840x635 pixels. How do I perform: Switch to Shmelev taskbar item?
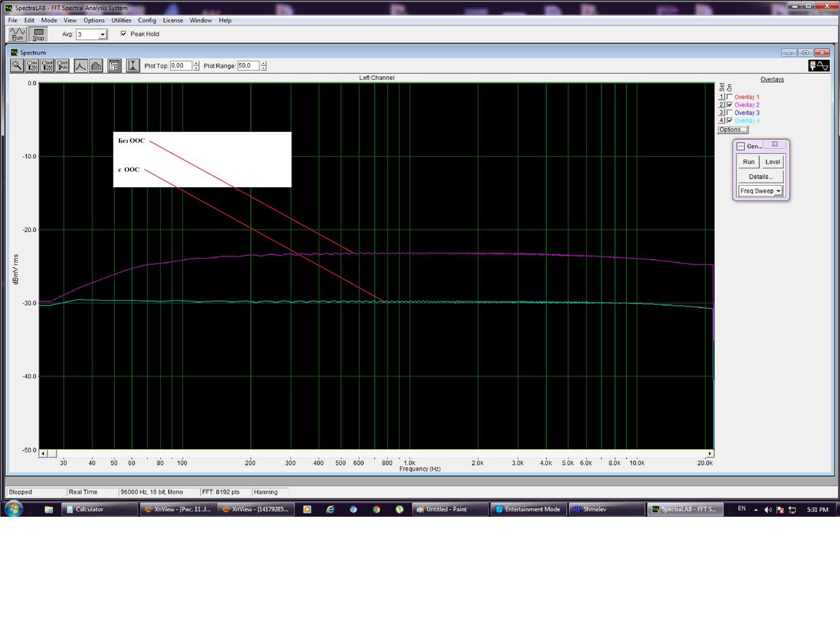click(607, 510)
